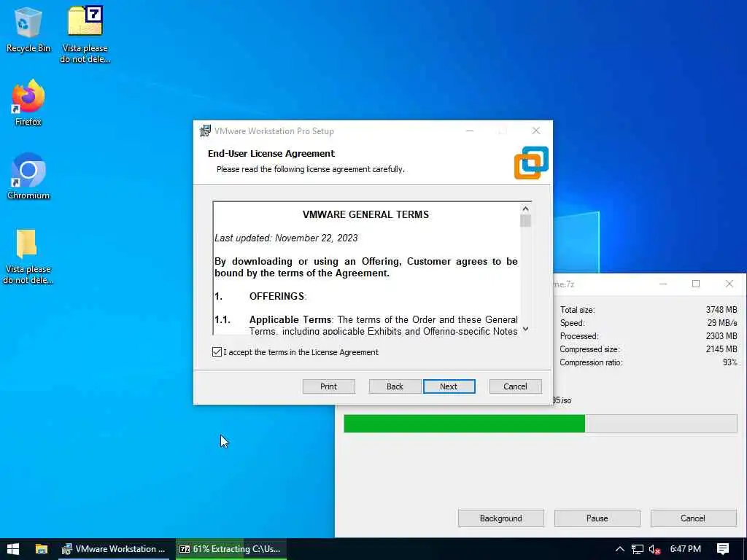
Task: Open the network status tray icon
Action: [x=638, y=549]
